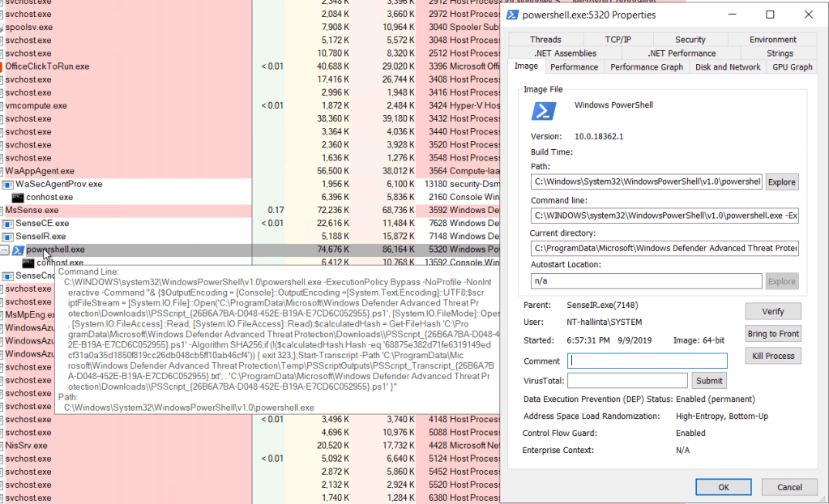829x504 pixels.
Task: Click Verify to check image signature
Action: [772, 311]
